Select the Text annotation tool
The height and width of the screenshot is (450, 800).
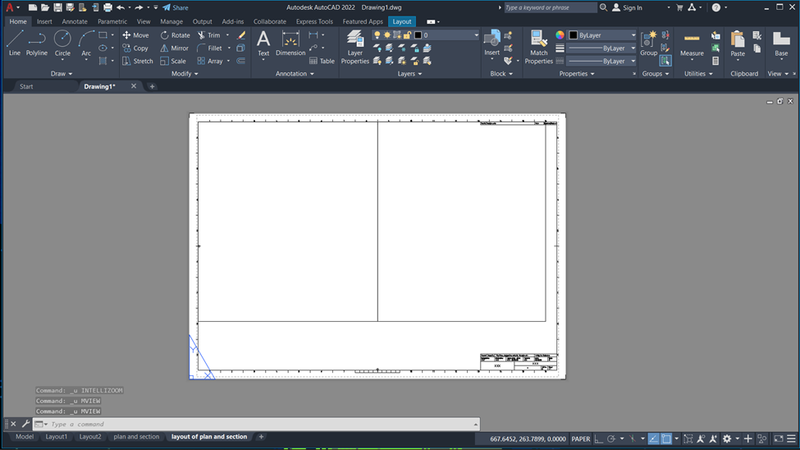tap(263, 43)
